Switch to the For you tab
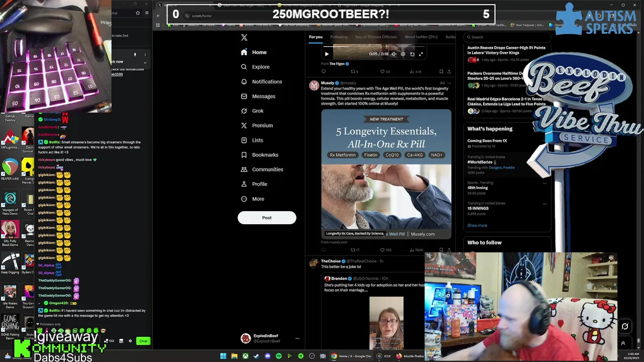Screen dimensions: 644x362 (315, 37)
